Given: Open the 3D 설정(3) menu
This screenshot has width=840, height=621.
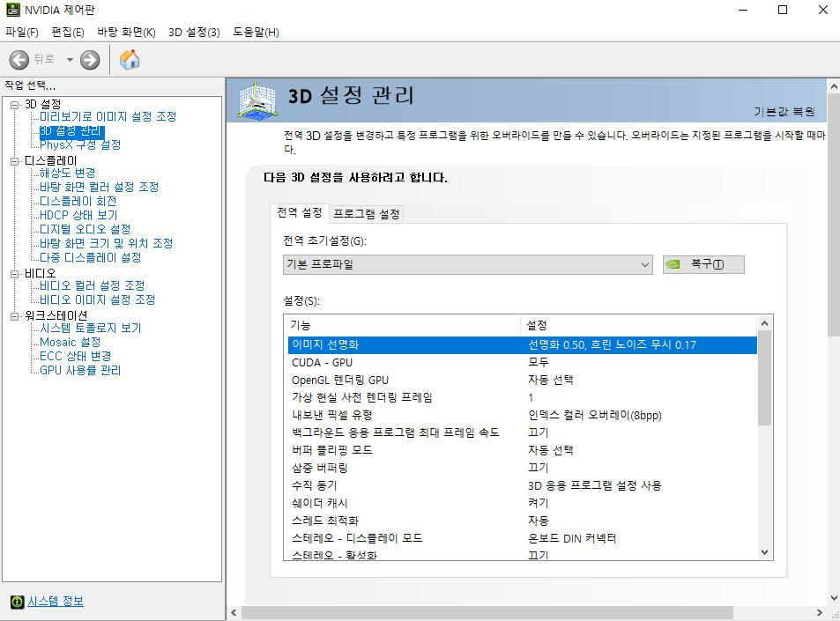Looking at the screenshot, I should (x=194, y=32).
